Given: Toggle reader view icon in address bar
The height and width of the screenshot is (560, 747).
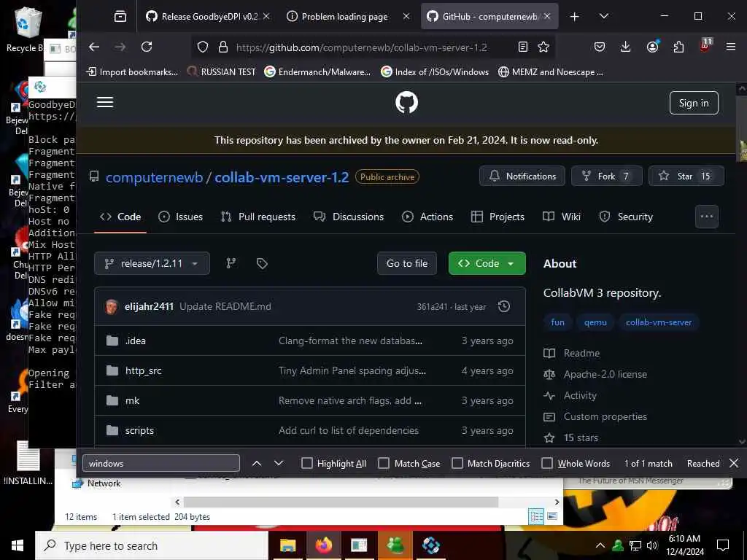Looking at the screenshot, I should point(522,47).
